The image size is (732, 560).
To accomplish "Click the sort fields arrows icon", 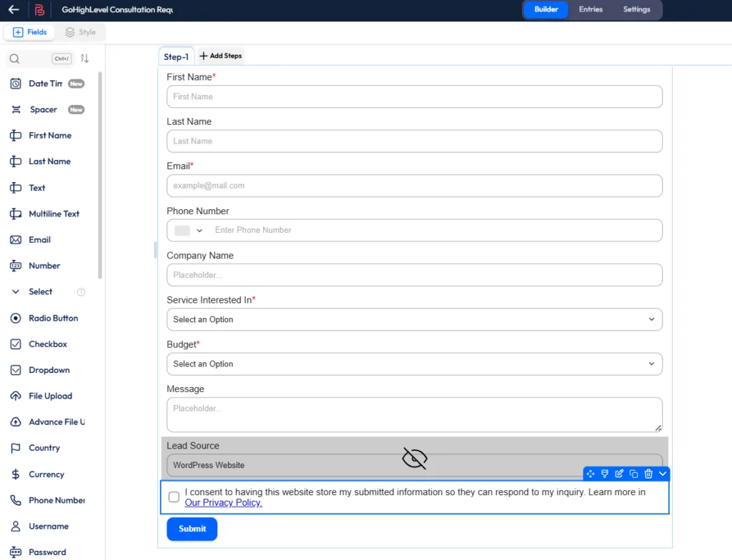I will click(x=84, y=59).
